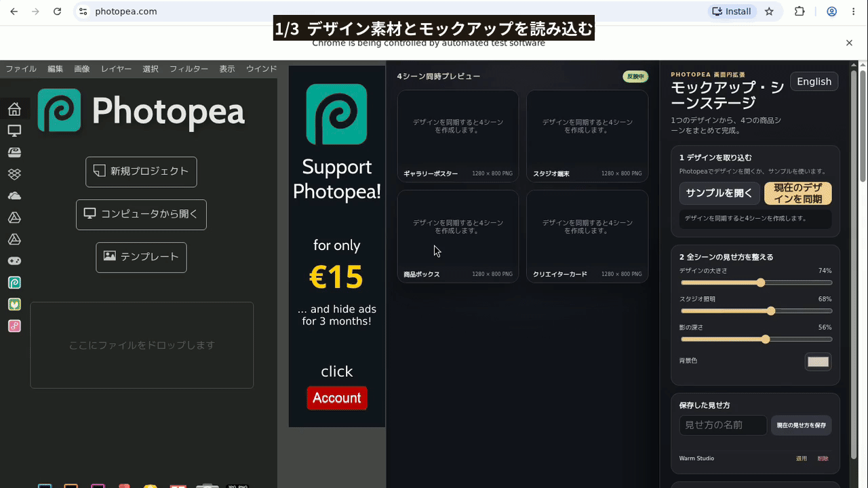Select the first Google Drive icon

pyautogui.click(x=14, y=218)
